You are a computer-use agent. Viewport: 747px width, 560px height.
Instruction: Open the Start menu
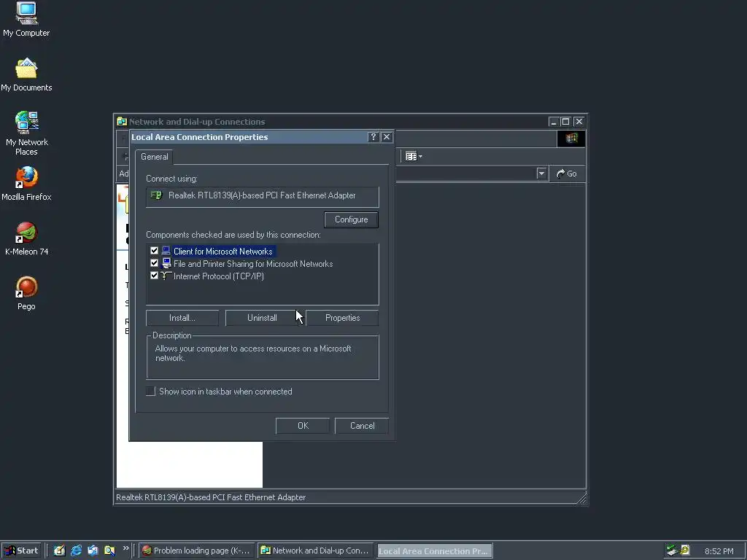point(21,551)
